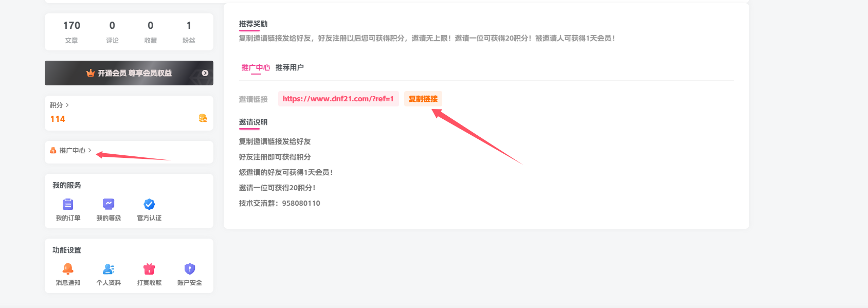Open the 0 收藏 favorites count
The width and height of the screenshot is (868, 308).
151,32
